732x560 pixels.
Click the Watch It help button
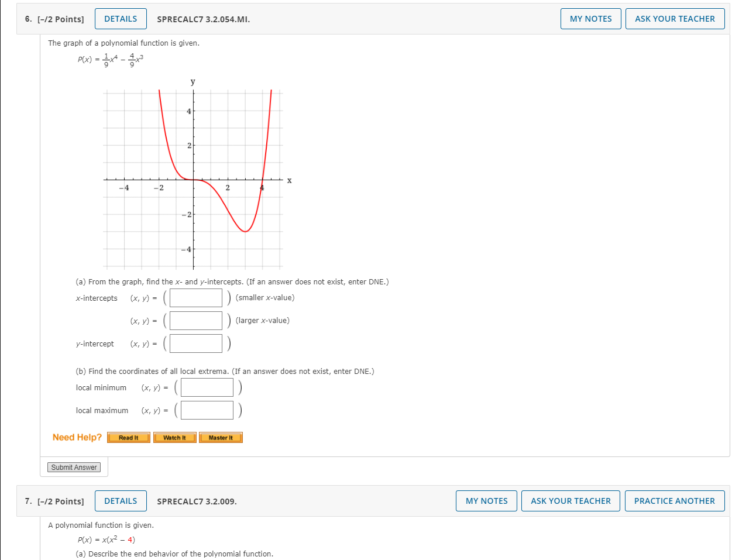click(x=174, y=437)
